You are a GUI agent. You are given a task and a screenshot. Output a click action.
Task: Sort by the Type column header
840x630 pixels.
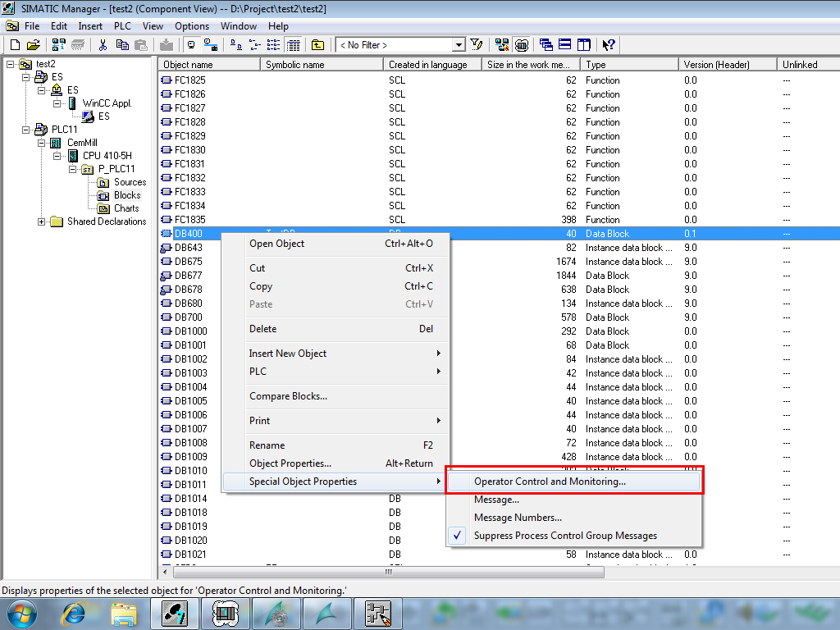pyautogui.click(x=629, y=65)
